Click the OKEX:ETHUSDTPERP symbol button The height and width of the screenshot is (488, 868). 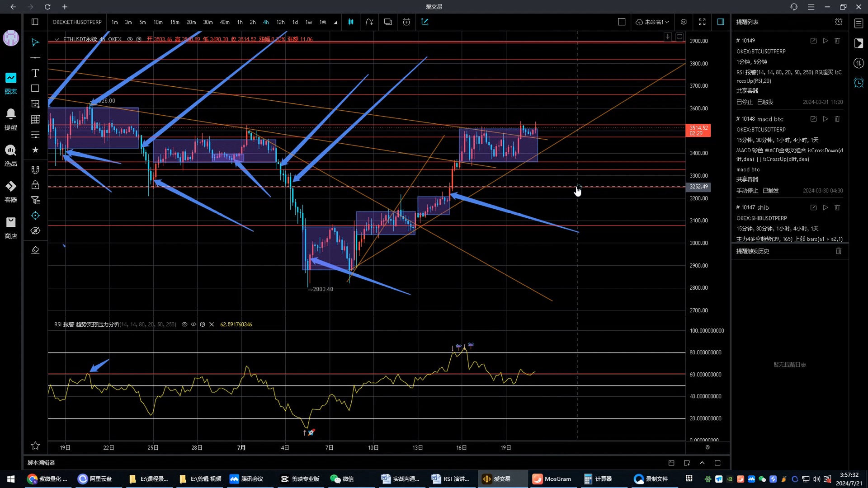tap(77, 22)
